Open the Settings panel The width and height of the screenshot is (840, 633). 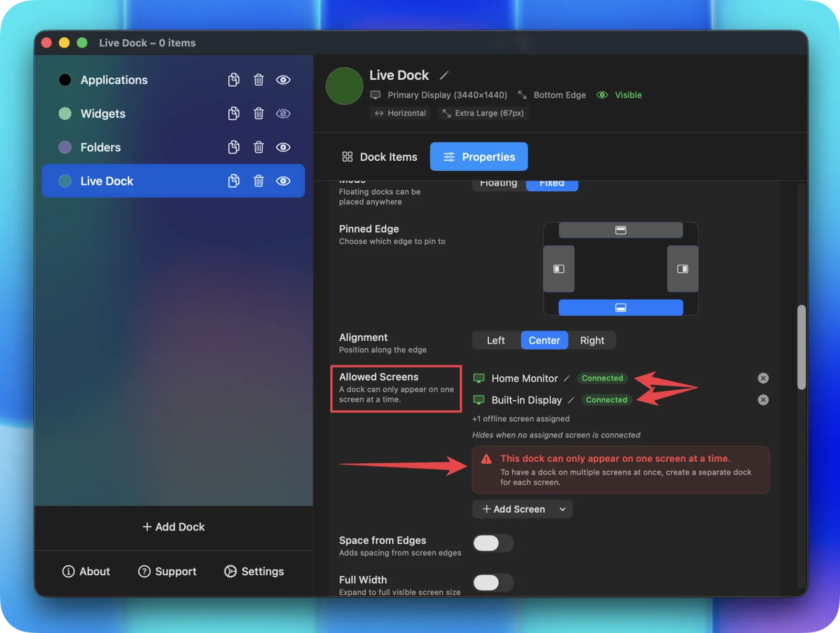(254, 572)
